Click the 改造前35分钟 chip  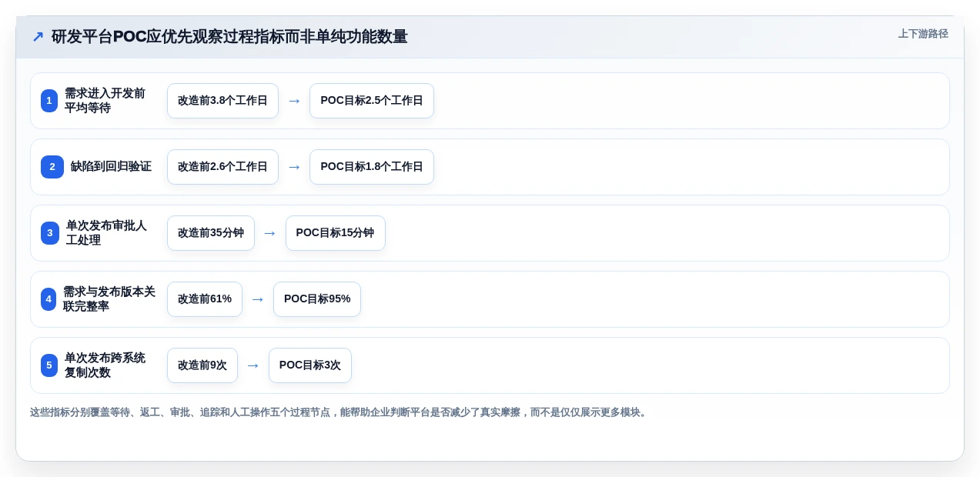point(211,233)
